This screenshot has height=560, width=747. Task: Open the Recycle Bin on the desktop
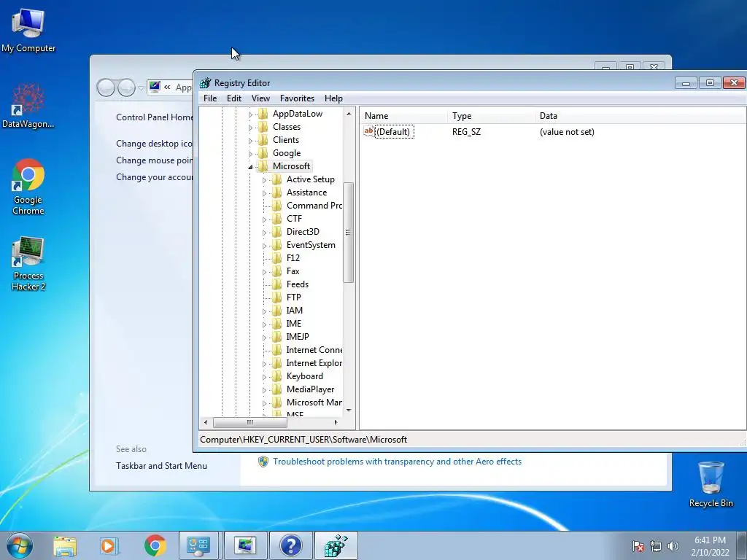click(x=711, y=484)
